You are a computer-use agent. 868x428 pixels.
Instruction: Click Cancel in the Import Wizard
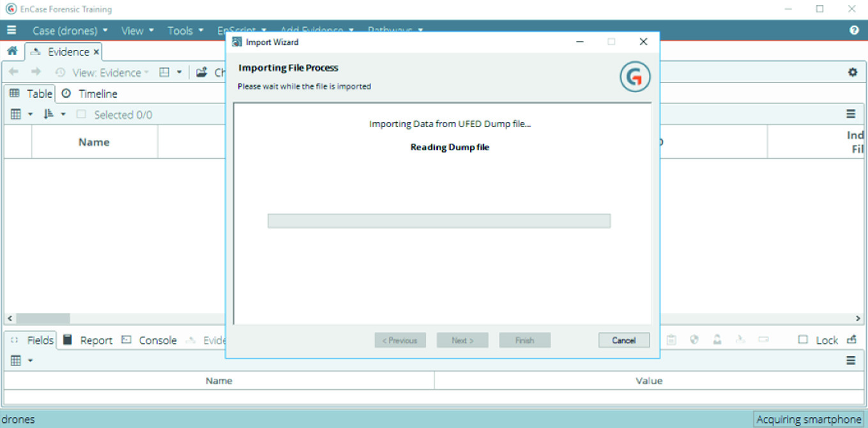(624, 340)
